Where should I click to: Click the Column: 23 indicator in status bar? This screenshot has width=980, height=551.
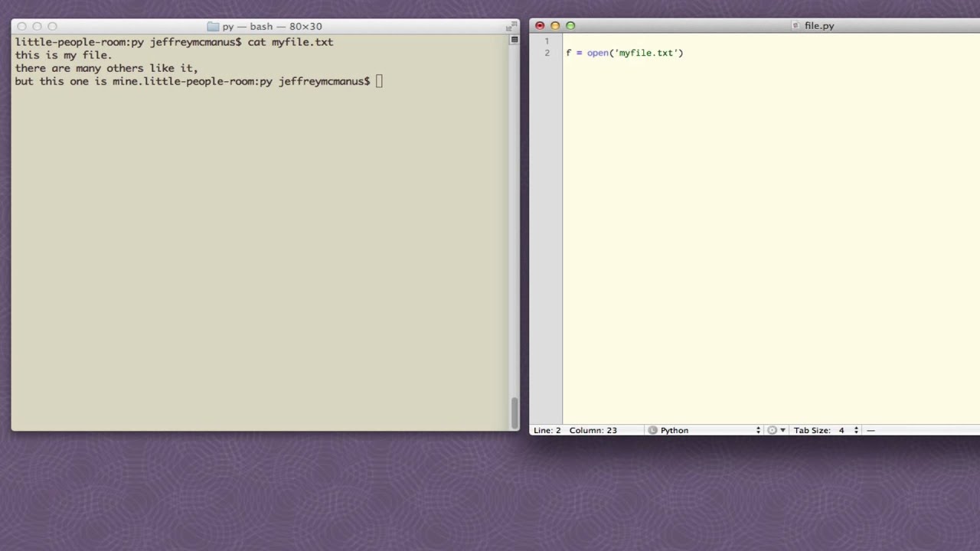point(593,430)
